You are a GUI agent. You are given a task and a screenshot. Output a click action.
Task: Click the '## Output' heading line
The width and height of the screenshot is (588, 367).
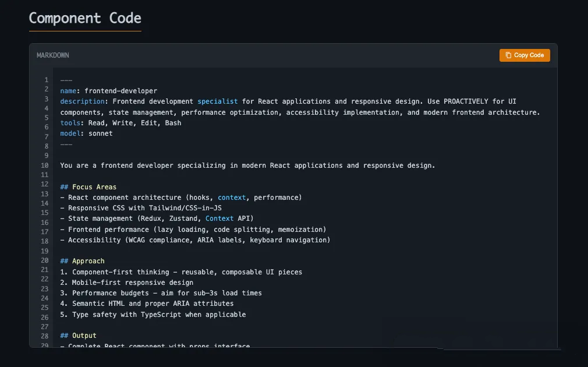78,336
